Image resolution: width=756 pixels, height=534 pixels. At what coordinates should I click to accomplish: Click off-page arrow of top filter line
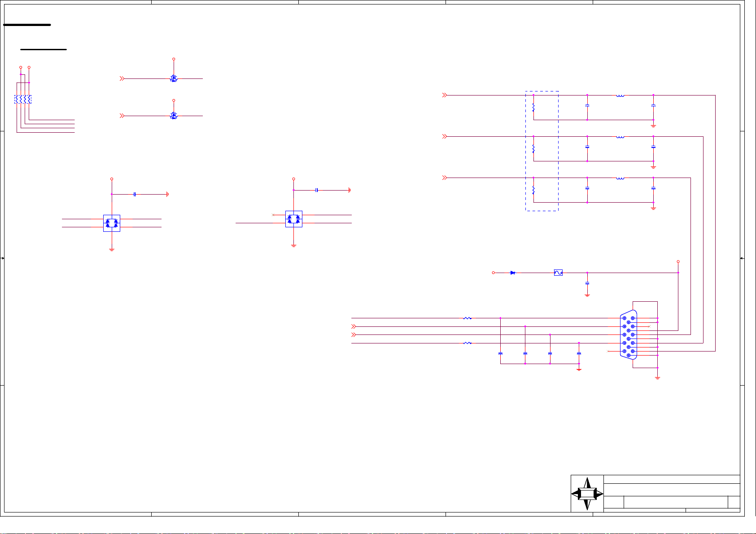coord(445,95)
